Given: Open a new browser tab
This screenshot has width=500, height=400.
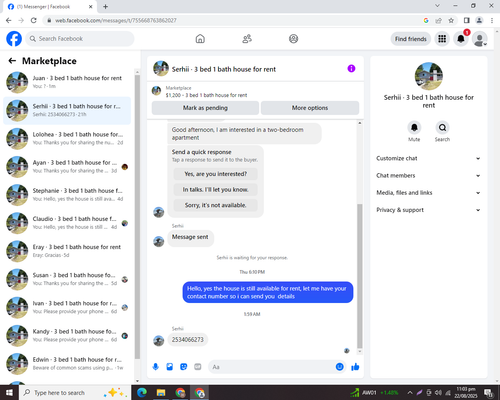Looking at the screenshot, I should 105,7.
